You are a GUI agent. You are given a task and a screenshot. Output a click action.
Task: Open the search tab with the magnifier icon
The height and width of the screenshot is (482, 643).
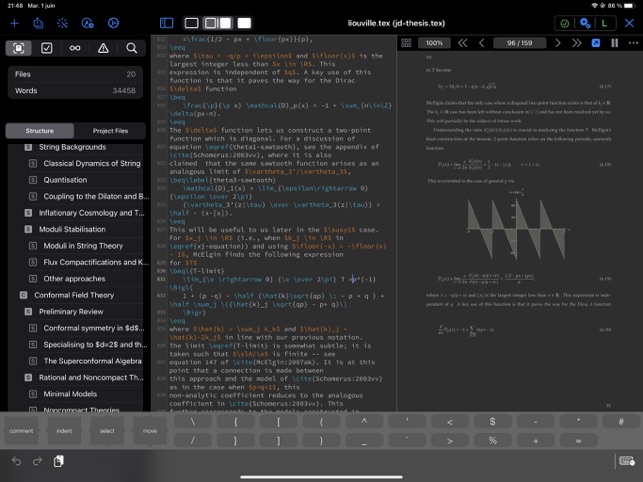click(131, 48)
